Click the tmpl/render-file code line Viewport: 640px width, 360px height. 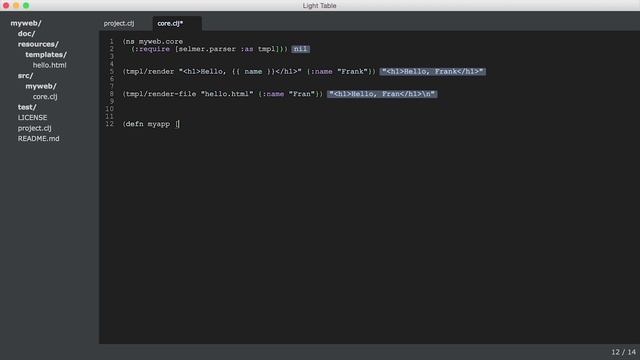222,94
